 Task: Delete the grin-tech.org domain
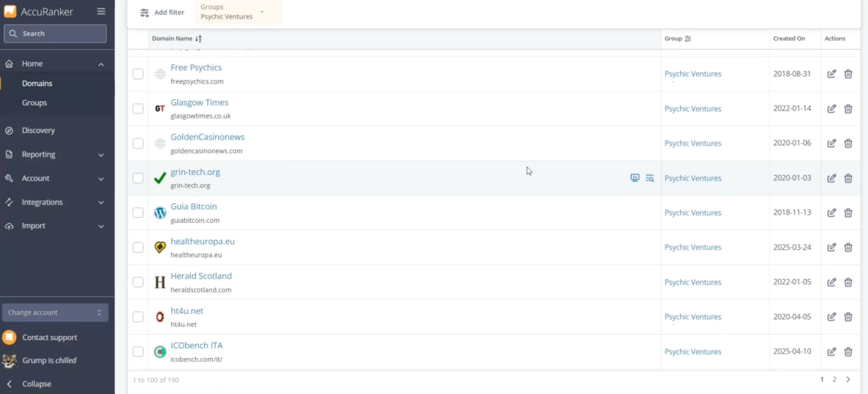coord(848,178)
